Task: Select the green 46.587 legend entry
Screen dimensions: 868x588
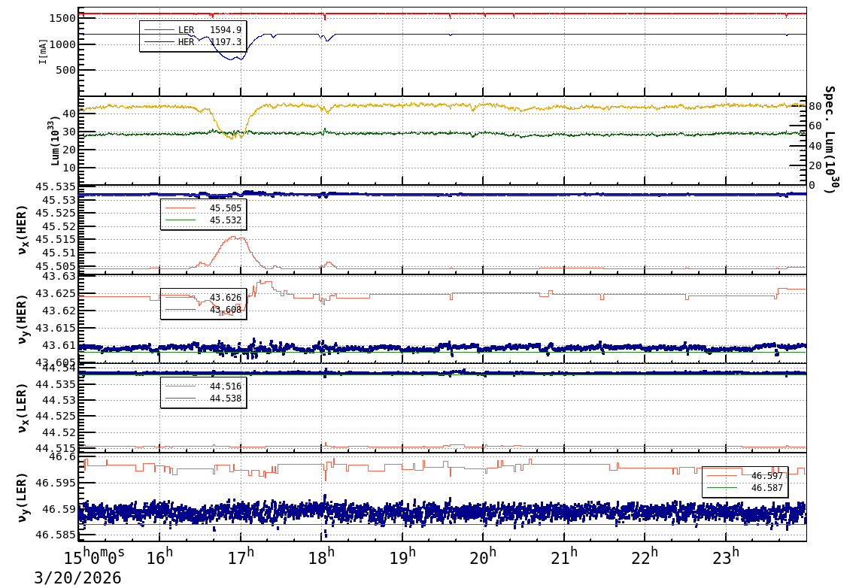Action: pyautogui.click(x=745, y=488)
